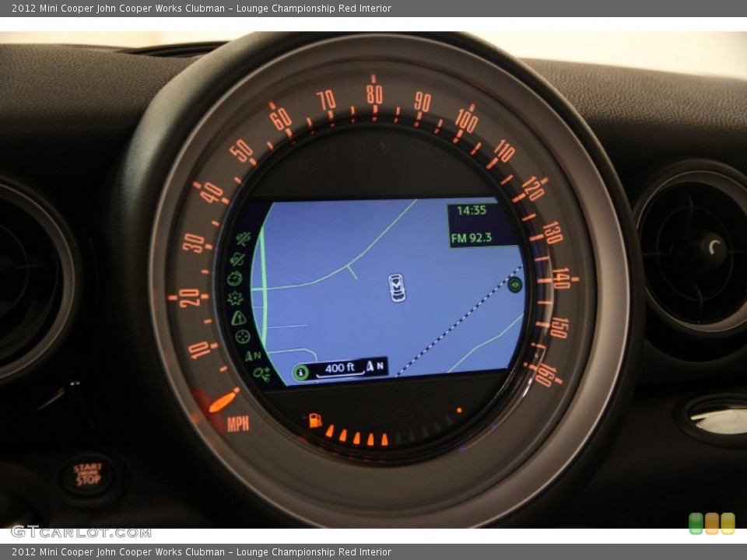Click the 90 mark on speedometer
This screenshot has height=560, width=747.
click(x=422, y=101)
